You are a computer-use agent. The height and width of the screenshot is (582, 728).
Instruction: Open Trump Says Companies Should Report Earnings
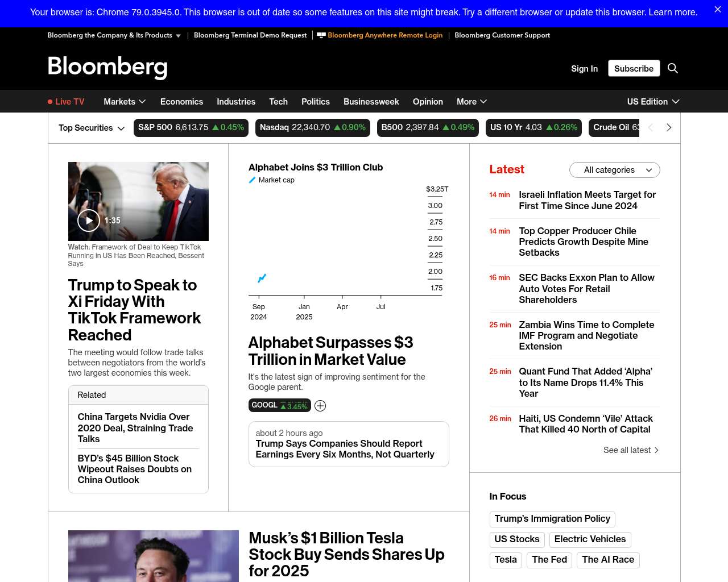tap(345, 449)
